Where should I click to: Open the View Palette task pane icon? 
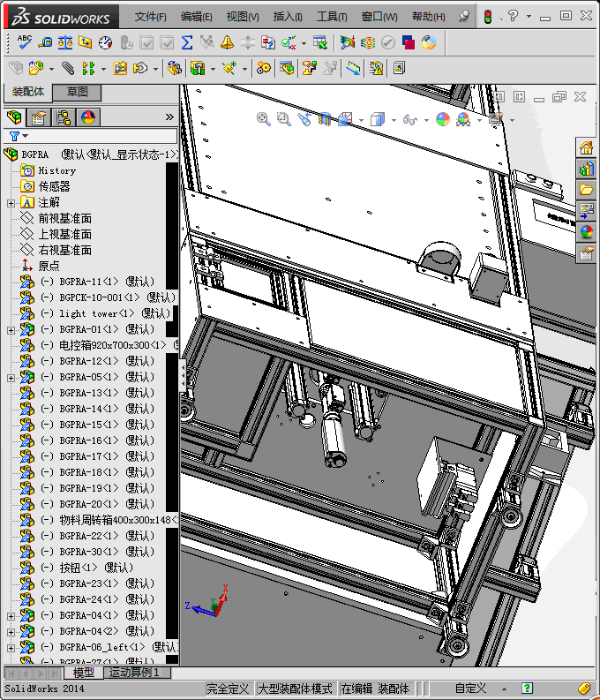click(x=587, y=211)
